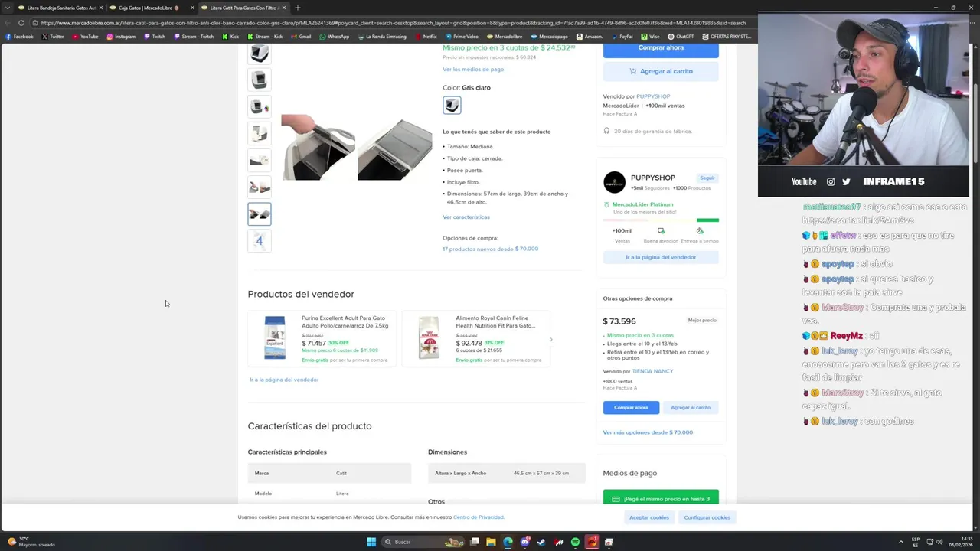980x551 pixels.
Task: Open Purina Excellent Adult Para Gato product
Action: click(x=321, y=337)
